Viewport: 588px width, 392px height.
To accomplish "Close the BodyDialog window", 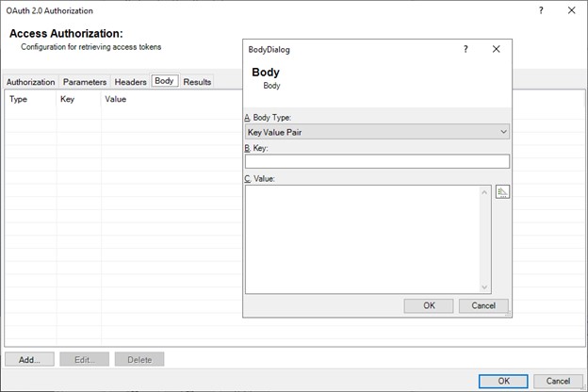I will [496, 49].
